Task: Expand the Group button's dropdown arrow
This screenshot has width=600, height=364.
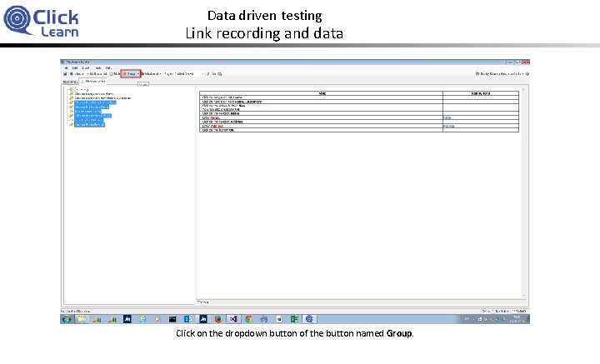Action: pos(139,73)
